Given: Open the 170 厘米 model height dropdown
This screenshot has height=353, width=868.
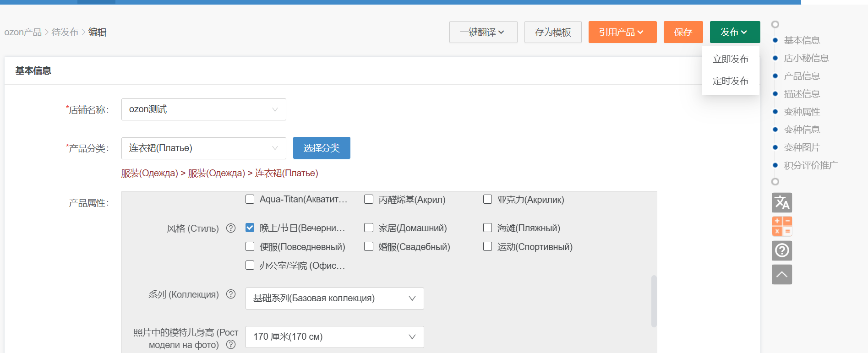Looking at the screenshot, I should tap(334, 337).
